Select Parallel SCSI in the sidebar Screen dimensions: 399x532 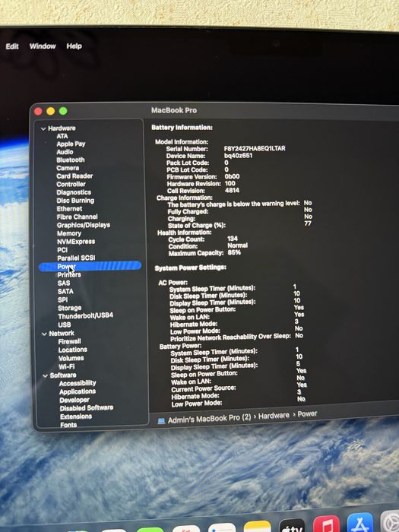coord(76,258)
